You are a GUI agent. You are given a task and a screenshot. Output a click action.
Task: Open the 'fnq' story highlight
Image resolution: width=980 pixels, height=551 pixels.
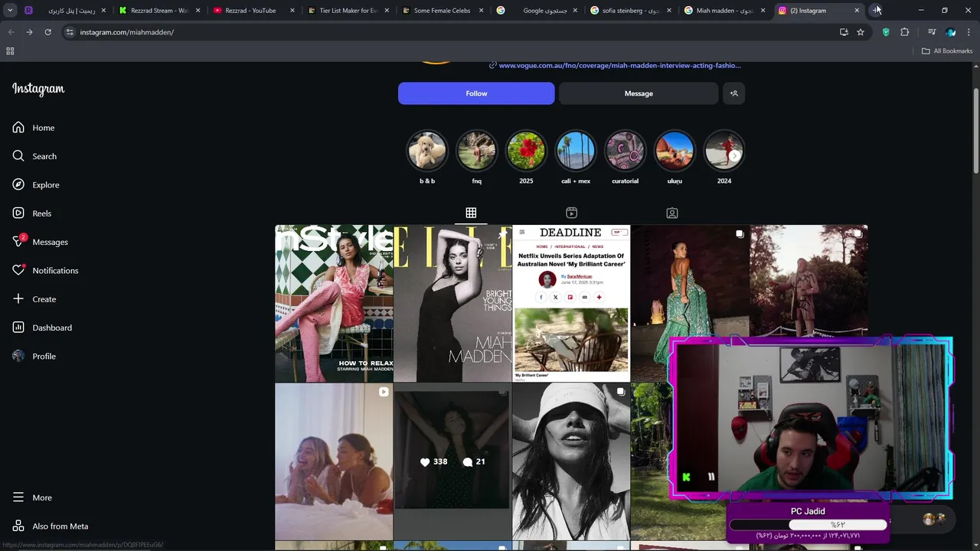click(477, 151)
